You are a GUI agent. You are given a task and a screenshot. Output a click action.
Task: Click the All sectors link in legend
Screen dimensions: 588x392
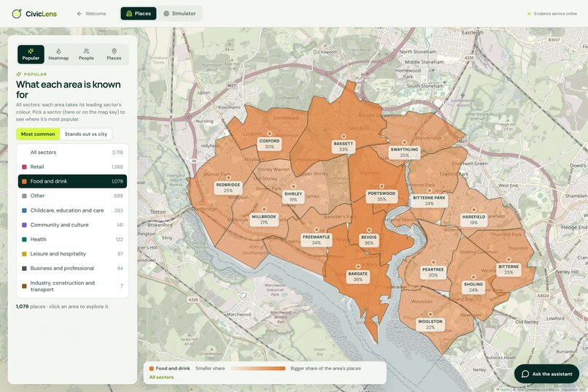pos(161,377)
